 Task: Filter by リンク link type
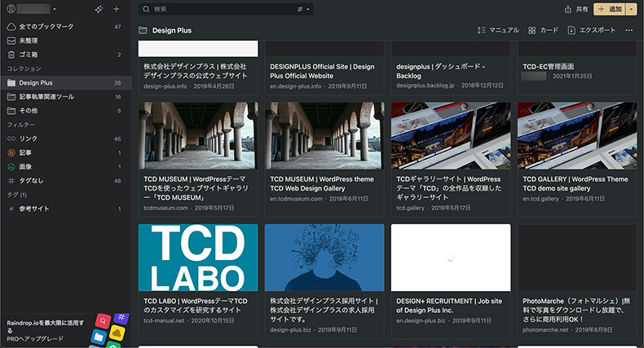(x=66, y=139)
